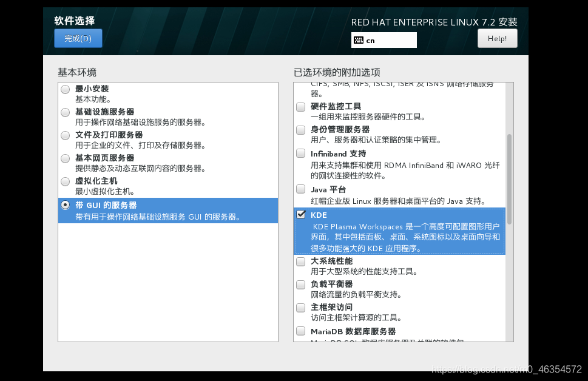Click the 用于操作网络基础设施服务的服务器。 description

(140, 123)
